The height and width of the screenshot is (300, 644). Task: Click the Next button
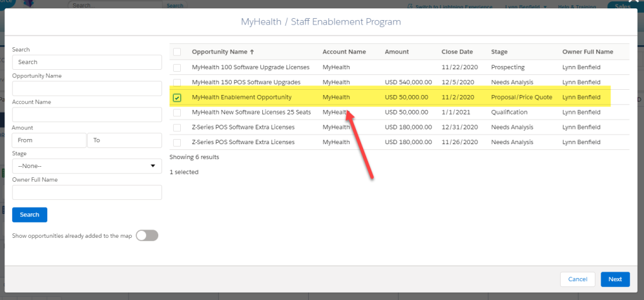(x=615, y=279)
